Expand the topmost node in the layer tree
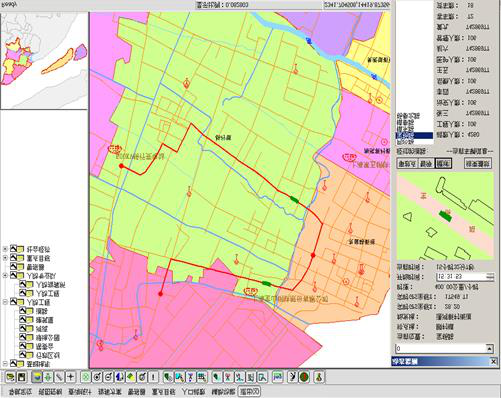 (5, 249)
